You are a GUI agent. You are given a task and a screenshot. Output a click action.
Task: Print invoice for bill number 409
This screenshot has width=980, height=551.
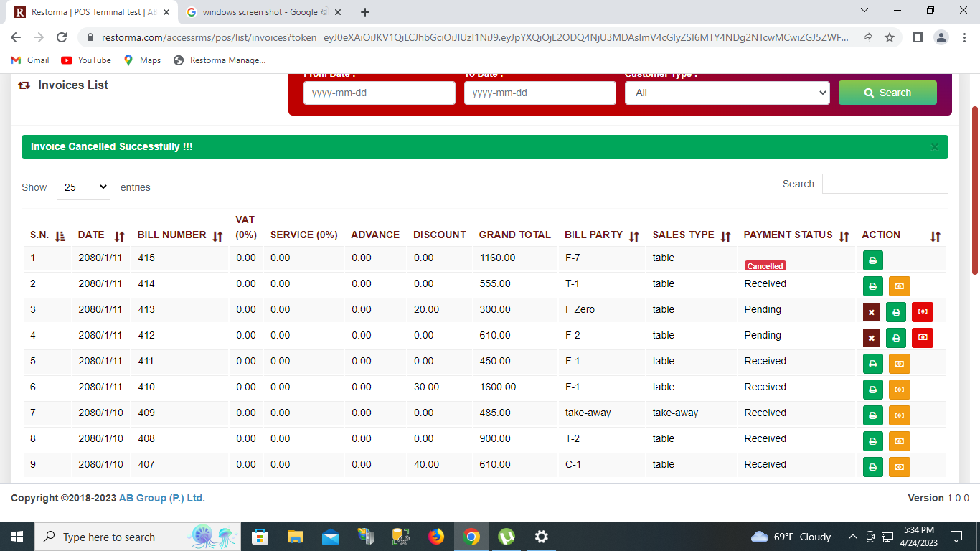pos(872,415)
